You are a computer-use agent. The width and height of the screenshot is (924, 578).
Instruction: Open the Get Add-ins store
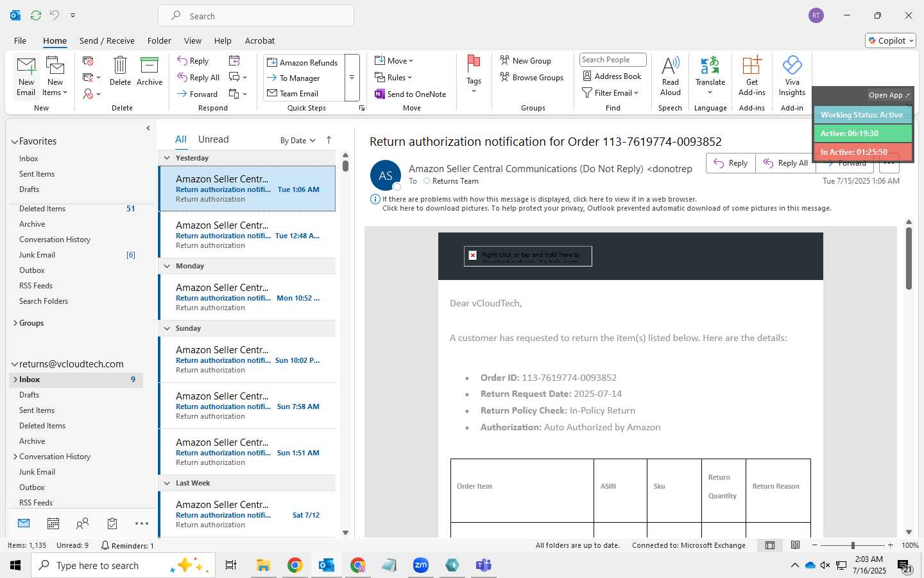click(751, 76)
